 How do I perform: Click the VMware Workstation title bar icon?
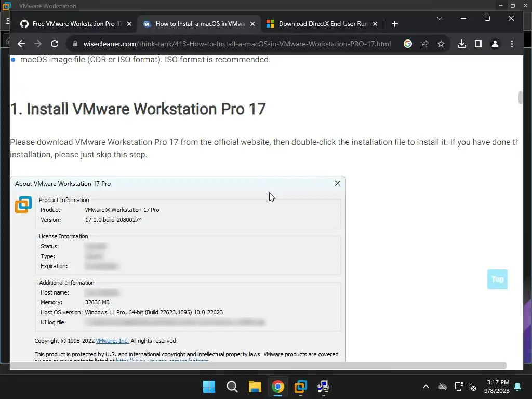pos(6,6)
